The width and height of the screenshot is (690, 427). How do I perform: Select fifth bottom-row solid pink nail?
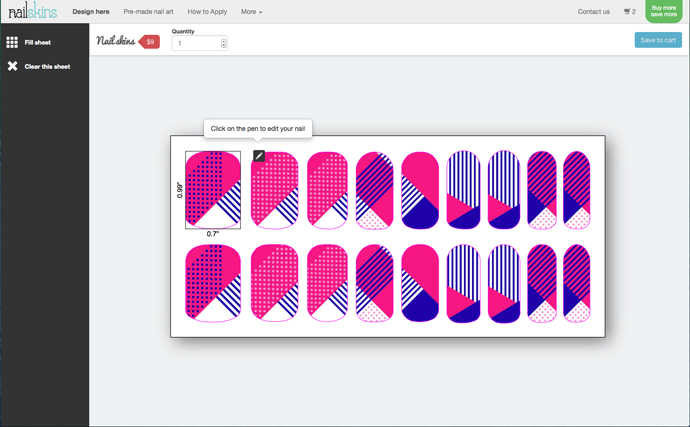420,283
